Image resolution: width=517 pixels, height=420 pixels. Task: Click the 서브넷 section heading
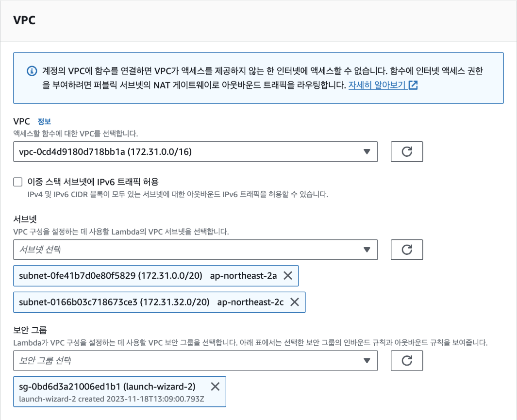pyautogui.click(x=25, y=219)
